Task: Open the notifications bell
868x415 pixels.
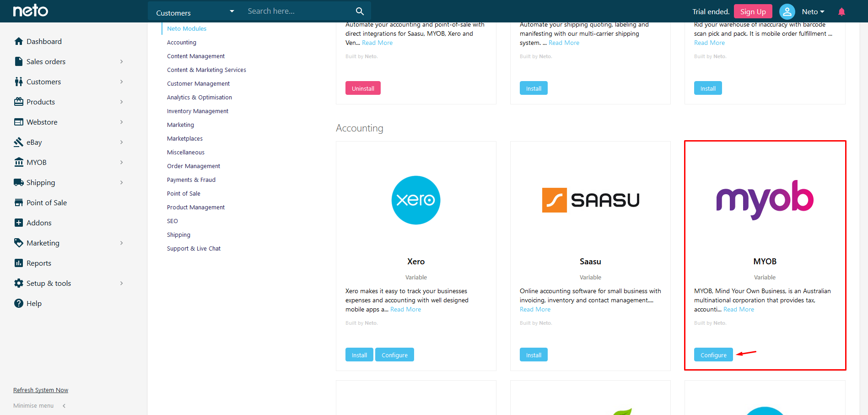Action: tap(841, 12)
